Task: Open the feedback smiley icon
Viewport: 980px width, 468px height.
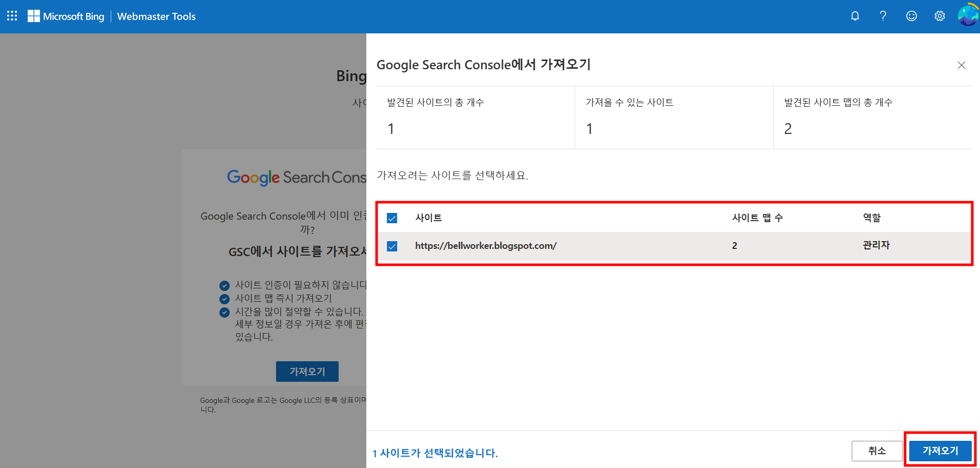Action: [911, 16]
